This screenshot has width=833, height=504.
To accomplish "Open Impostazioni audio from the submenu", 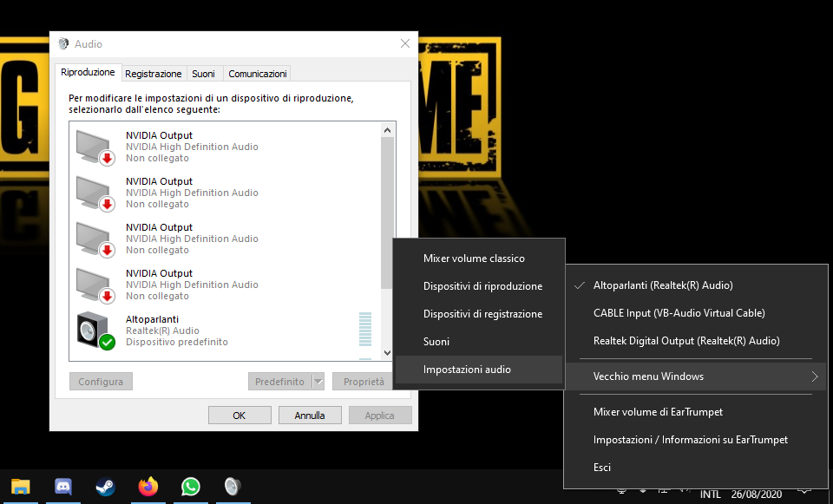I will (479, 369).
